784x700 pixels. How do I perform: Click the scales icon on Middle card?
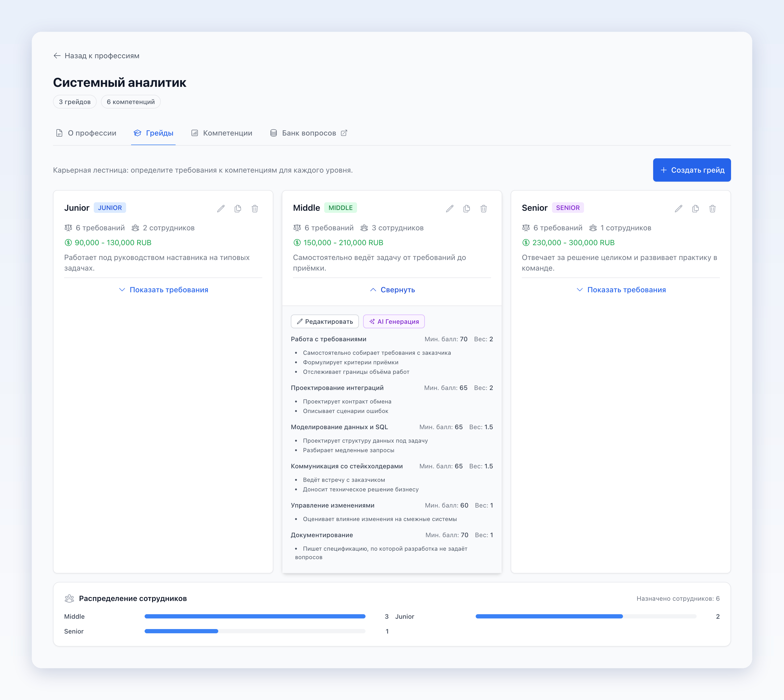(x=297, y=228)
